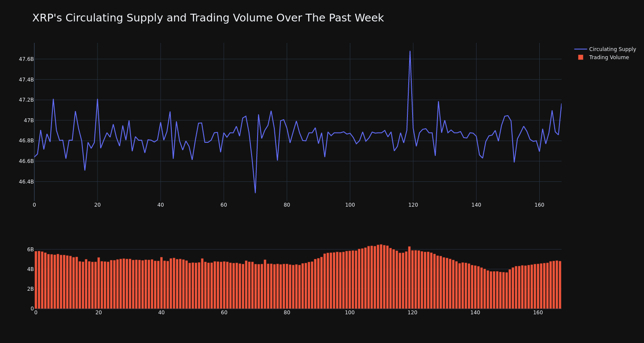The height and width of the screenshot is (343, 644).
Task: Click the 47B y-axis label
Action: 29,120
